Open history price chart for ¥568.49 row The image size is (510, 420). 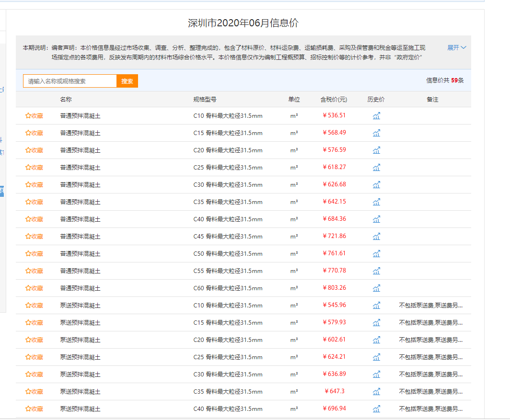(376, 133)
